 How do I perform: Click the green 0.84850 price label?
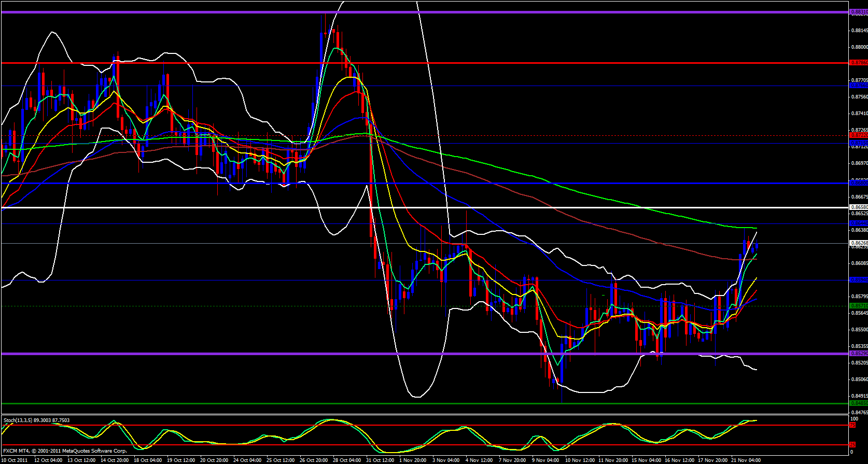(x=858, y=403)
